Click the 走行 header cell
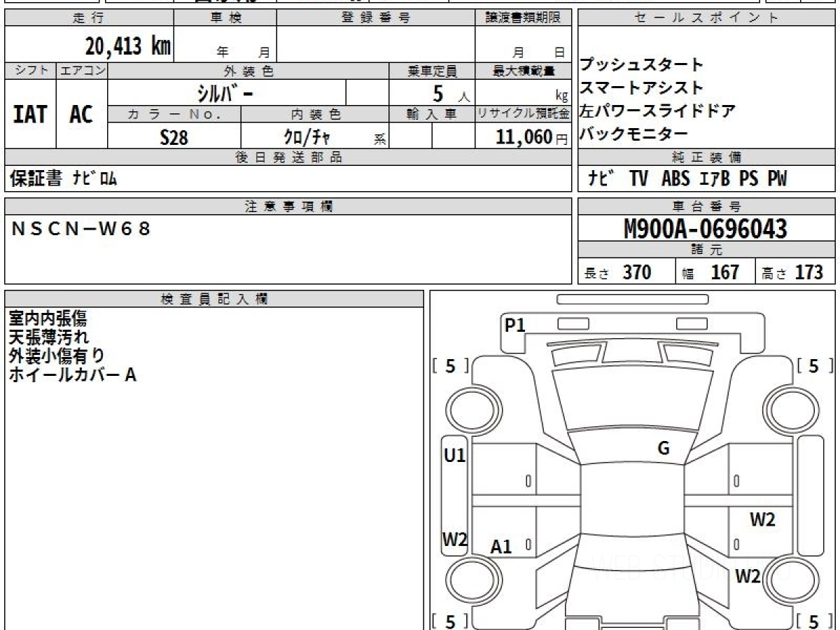Image resolution: width=840 pixels, height=630 pixels. tap(88, 18)
